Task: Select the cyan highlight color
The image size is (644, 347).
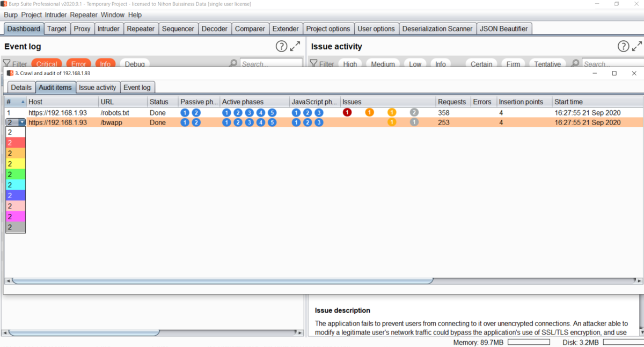Action: 16,185
